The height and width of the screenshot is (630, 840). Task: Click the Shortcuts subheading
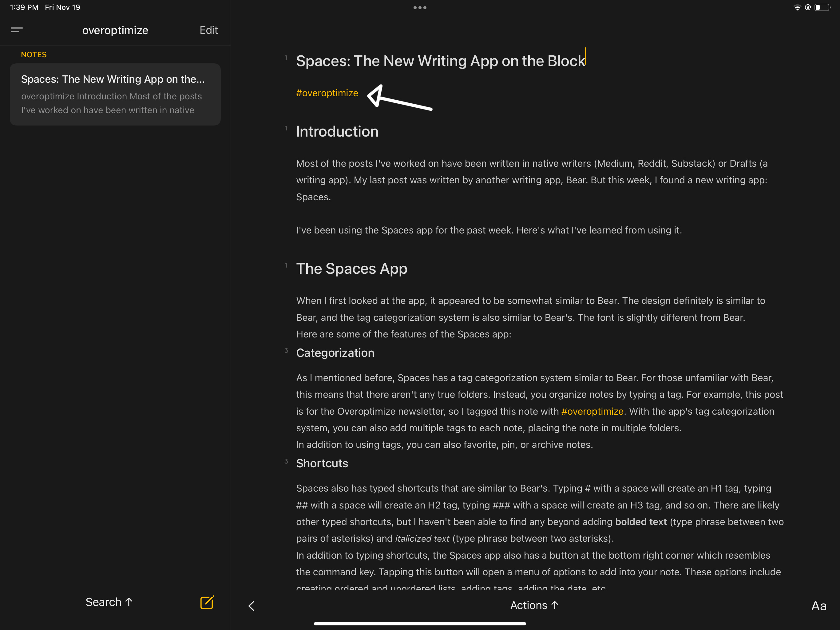click(x=322, y=463)
